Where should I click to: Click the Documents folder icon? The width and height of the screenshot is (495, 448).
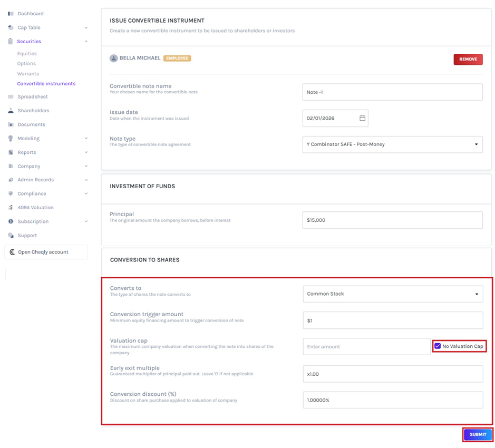pyautogui.click(x=11, y=125)
